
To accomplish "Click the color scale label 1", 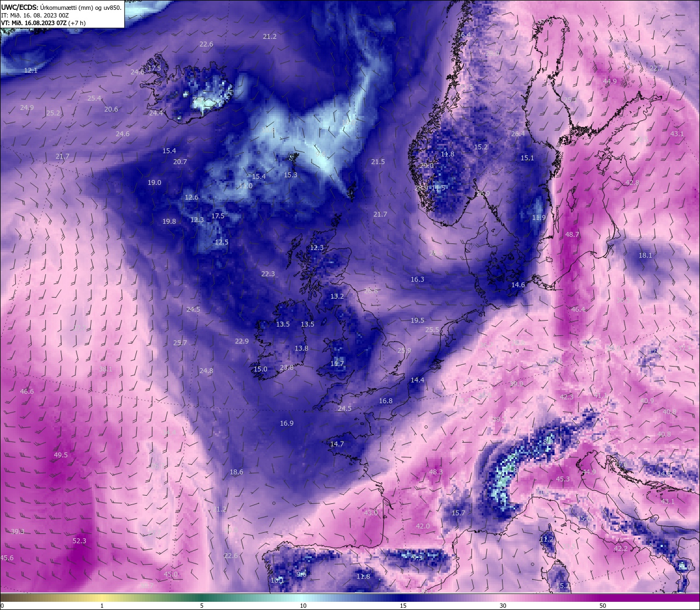I will pos(102,606).
